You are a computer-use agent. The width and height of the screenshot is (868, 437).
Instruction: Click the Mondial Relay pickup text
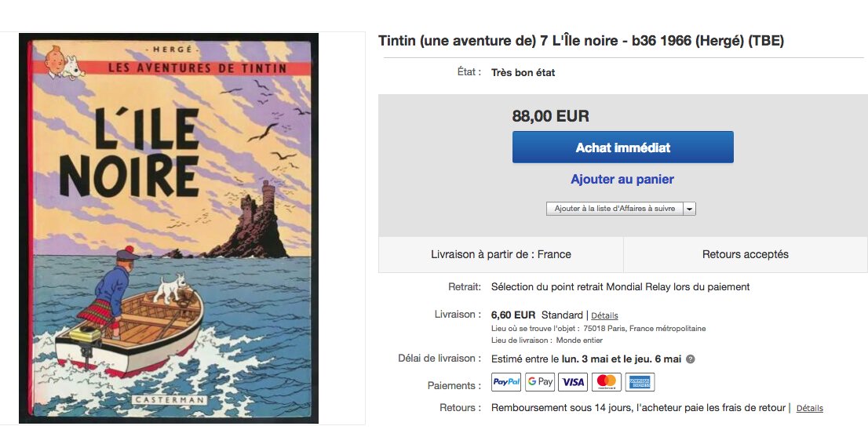click(620, 287)
